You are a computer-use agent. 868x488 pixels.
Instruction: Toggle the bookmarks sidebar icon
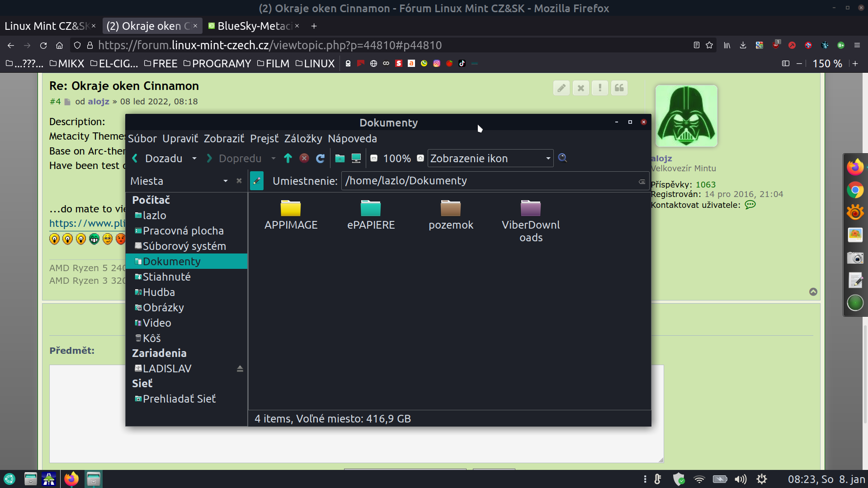785,64
